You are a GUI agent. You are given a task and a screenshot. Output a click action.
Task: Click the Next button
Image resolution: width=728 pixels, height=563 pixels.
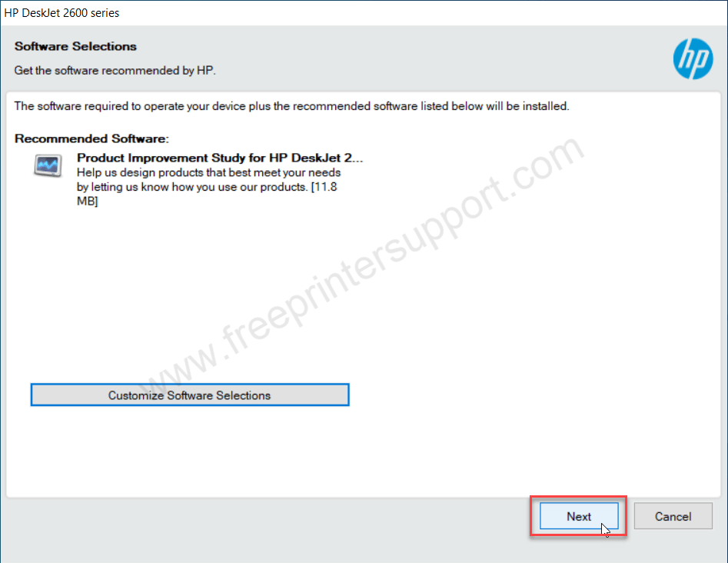[x=579, y=516]
